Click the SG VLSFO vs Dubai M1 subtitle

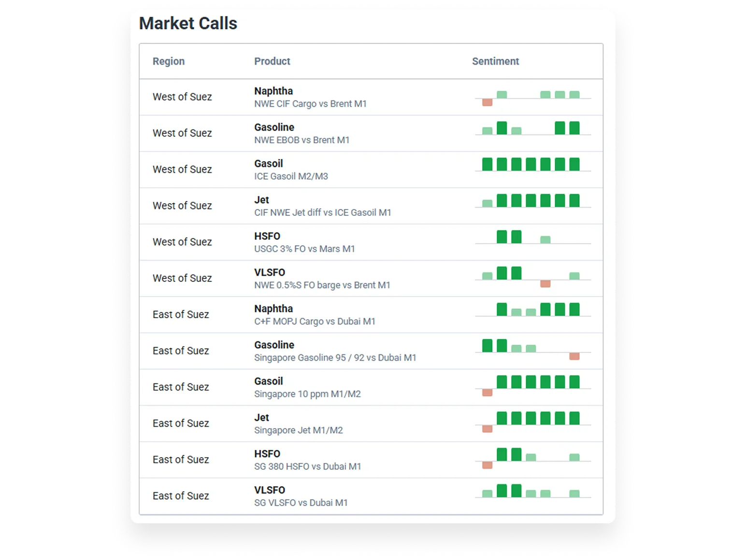point(301,503)
